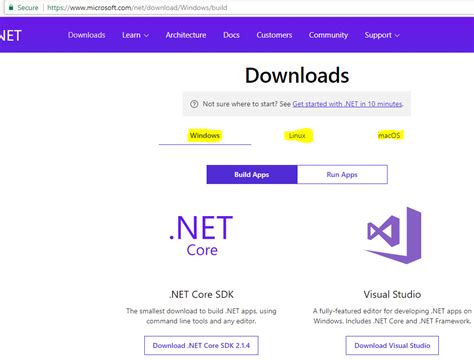Switch to Run Apps toggle

point(342,174)
